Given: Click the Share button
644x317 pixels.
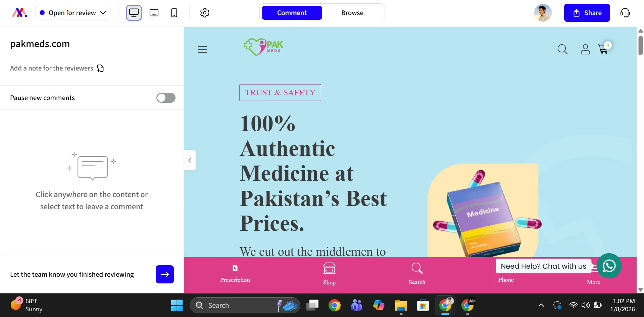Looking at the screenshot, I should [x=587, y=13].
